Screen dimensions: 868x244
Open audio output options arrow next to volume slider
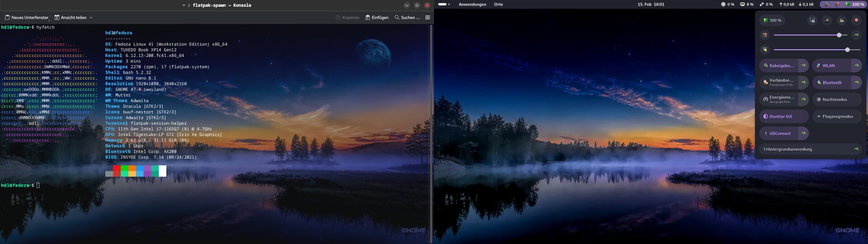coord(856,35)
